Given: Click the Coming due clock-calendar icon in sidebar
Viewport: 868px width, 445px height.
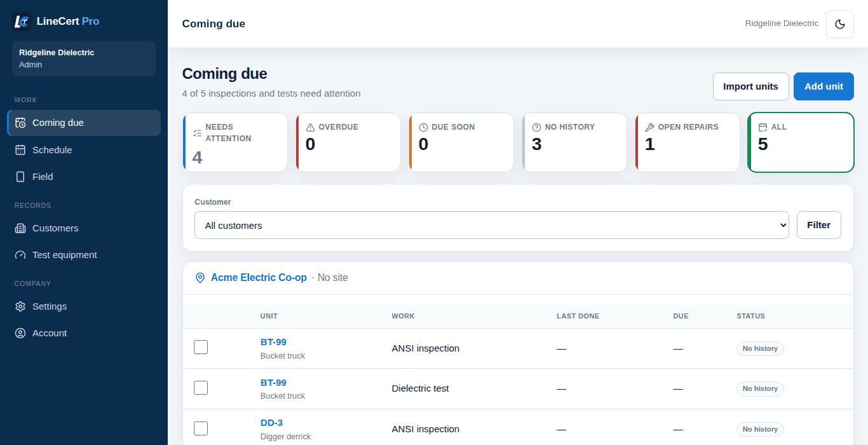Looking at the screenshot, I should pyautogui.click(x=20, y=123).
